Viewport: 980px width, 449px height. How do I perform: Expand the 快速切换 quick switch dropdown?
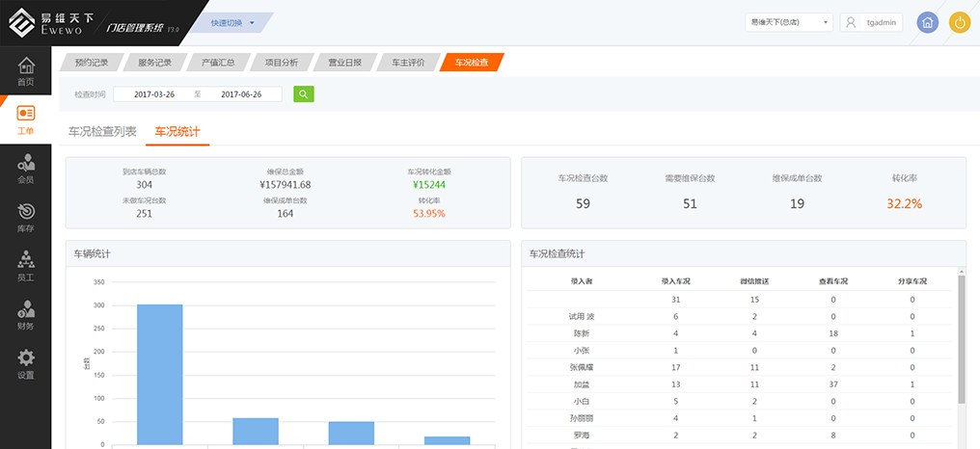[x=232, y=22]
